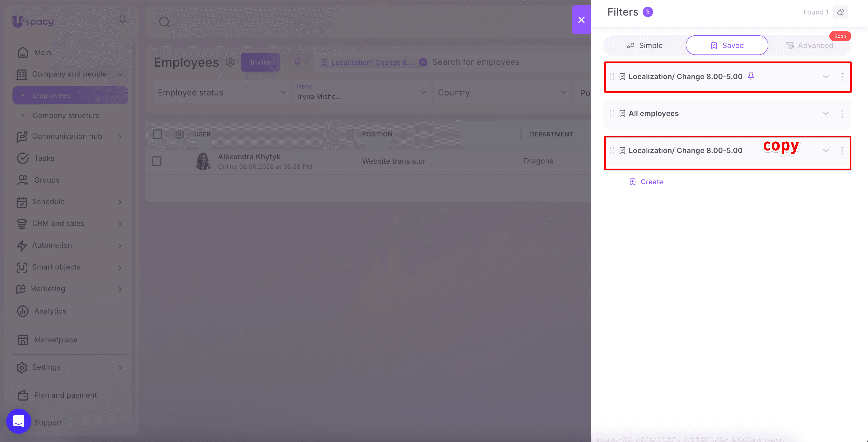The image size is (868, 442).
Task: Clear filters with the eraser icon
Action: [x=840, y=12]
